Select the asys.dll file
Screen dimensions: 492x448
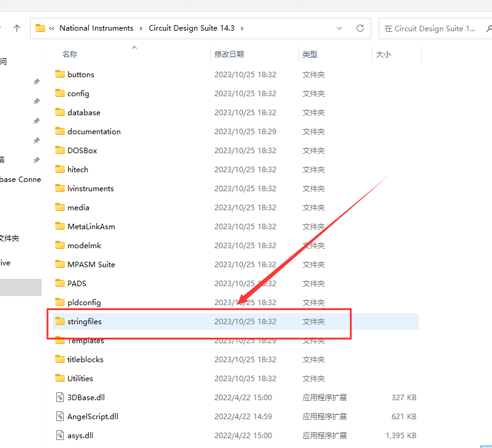click(x=80, y=435)
